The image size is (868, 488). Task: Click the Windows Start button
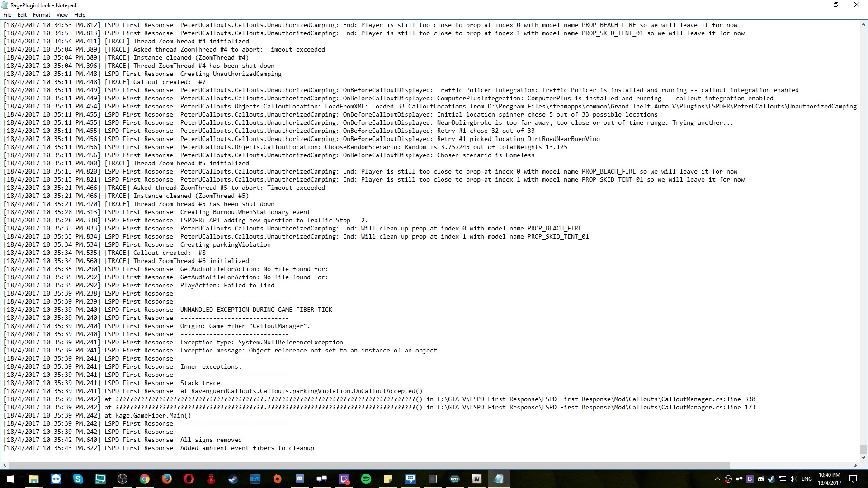point(11,479)
